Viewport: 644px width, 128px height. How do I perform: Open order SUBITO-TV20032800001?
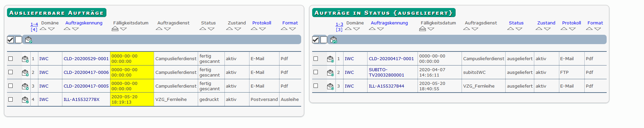(x=386, y=72)
